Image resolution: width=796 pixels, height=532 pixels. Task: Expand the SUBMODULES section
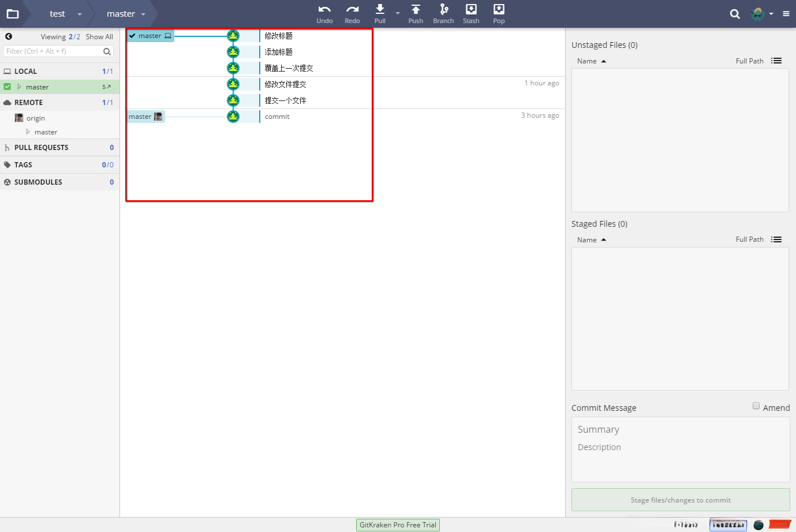click(60, 182)
